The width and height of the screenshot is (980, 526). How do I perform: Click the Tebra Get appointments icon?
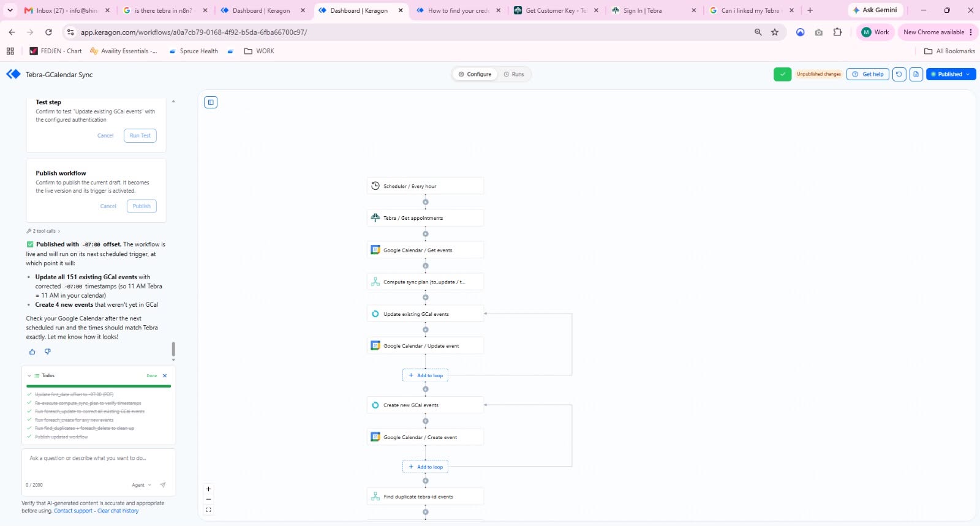coord(375,217)
